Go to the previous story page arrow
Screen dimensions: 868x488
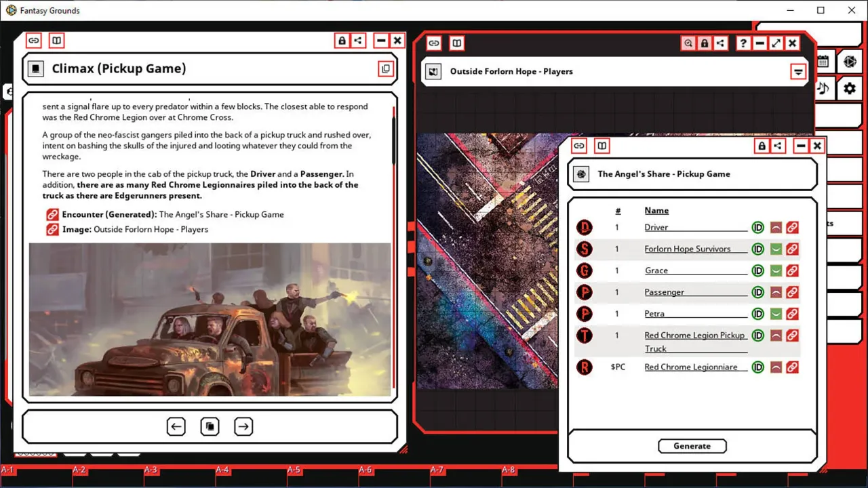point(176,426)
